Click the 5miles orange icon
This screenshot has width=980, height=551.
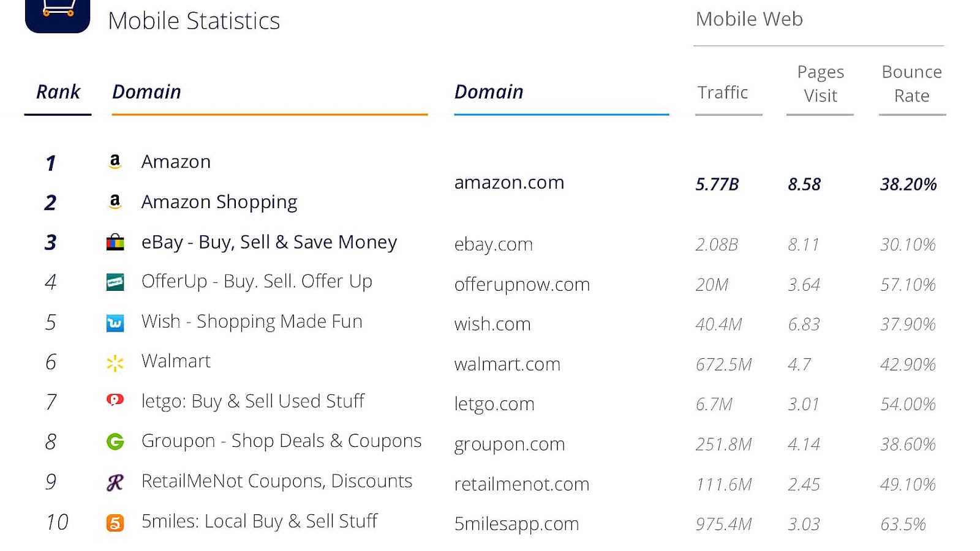[115, 523]
